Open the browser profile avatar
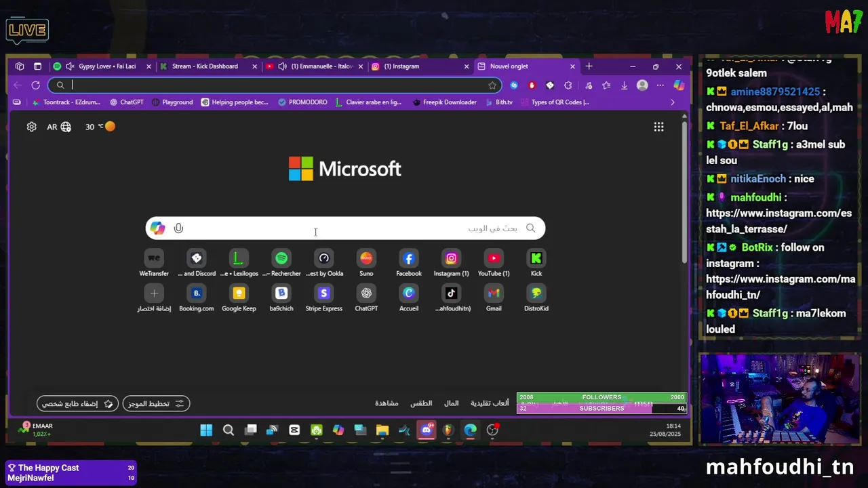The height and width of the screenshot is (488, 868). [x=642, y=85]
